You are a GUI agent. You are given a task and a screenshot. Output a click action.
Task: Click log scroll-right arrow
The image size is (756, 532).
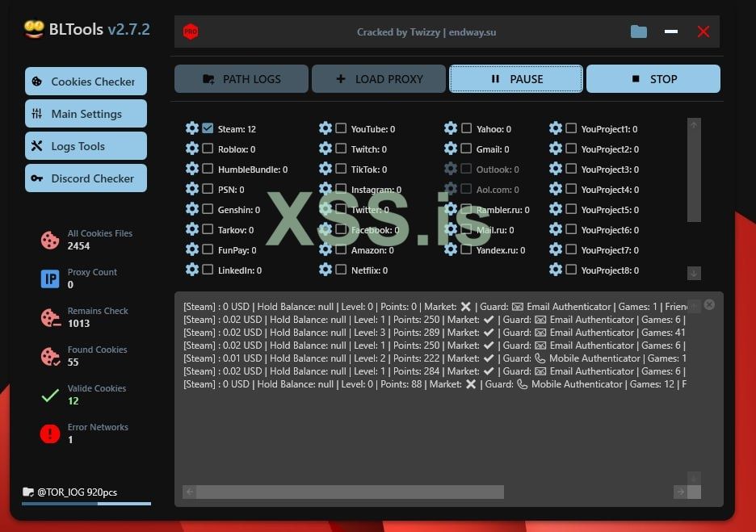click(680, 492)
